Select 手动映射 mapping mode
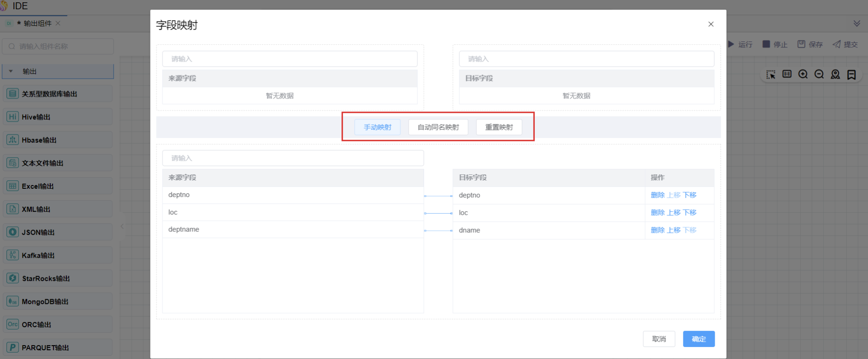The height and width of the screenshot is (359, 868). [377, 127]
